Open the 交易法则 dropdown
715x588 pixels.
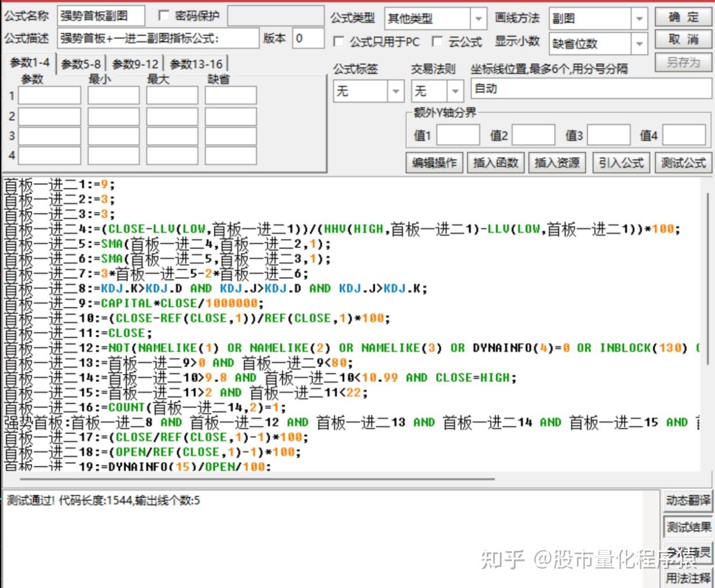click(x=455, y=91)
